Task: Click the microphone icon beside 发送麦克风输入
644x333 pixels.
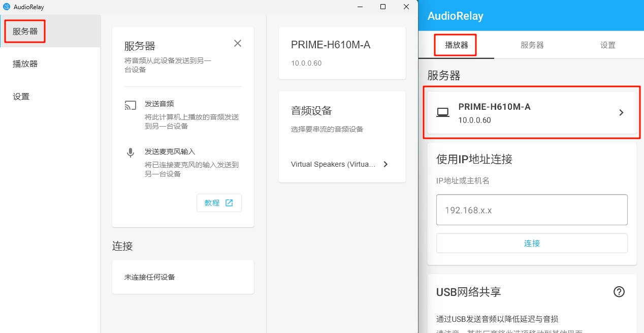Action: pos(131,153)
